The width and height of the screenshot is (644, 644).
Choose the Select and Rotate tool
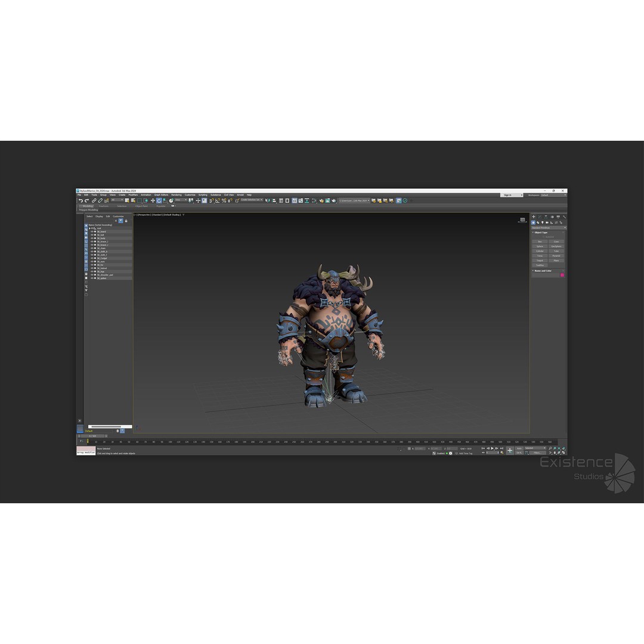click(159, 200)
